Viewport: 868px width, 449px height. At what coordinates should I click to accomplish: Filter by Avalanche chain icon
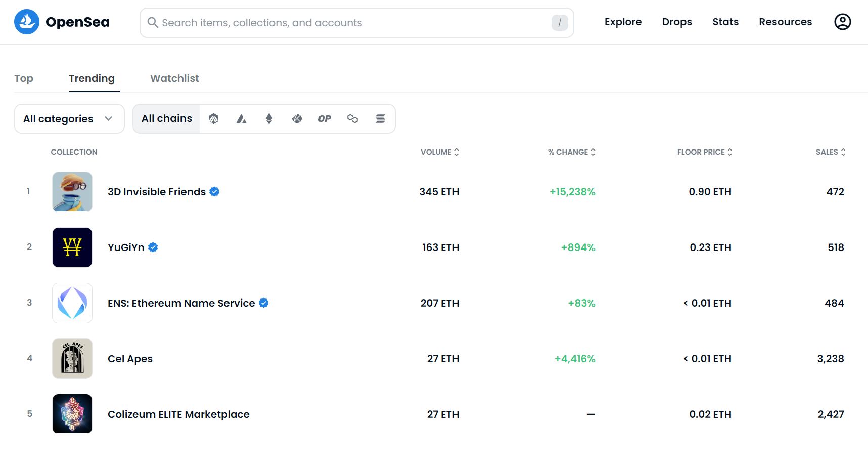[x=242, y=119]
